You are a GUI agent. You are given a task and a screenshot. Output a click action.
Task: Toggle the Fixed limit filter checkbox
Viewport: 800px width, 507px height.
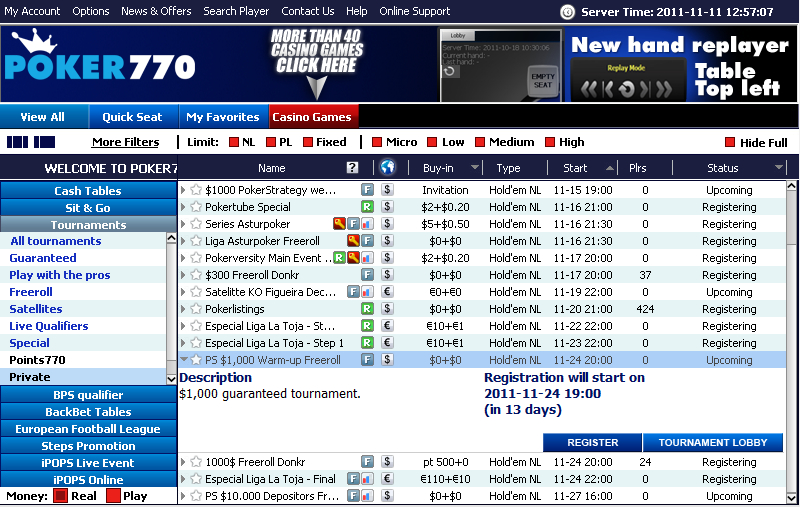[x=308, y=142]
